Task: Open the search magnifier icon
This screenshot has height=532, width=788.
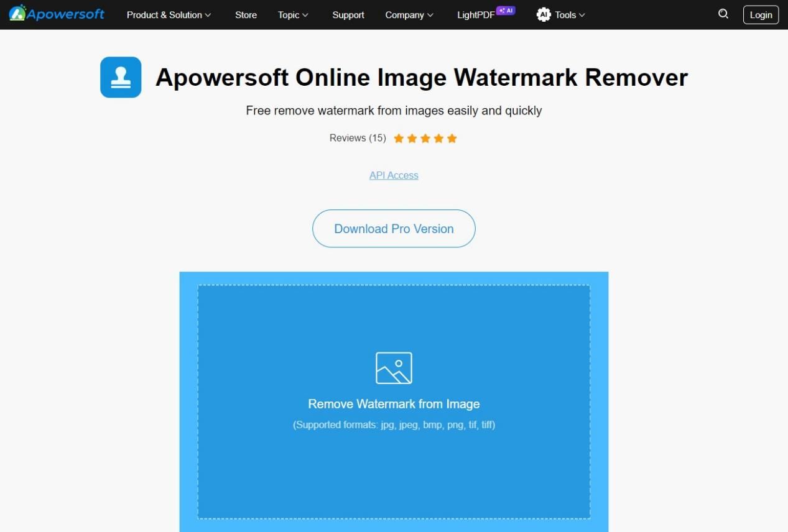Action: coord(723,14)
